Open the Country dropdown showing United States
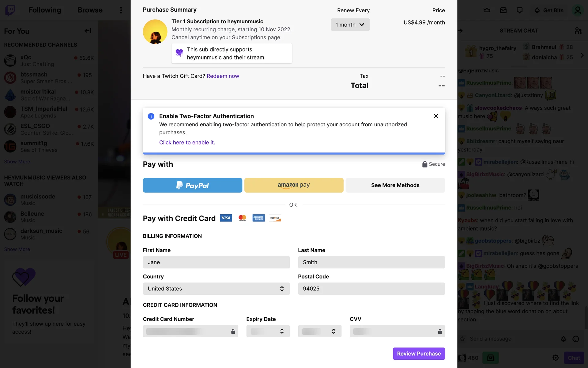This screenshot has width=588, height=368. 216,289
